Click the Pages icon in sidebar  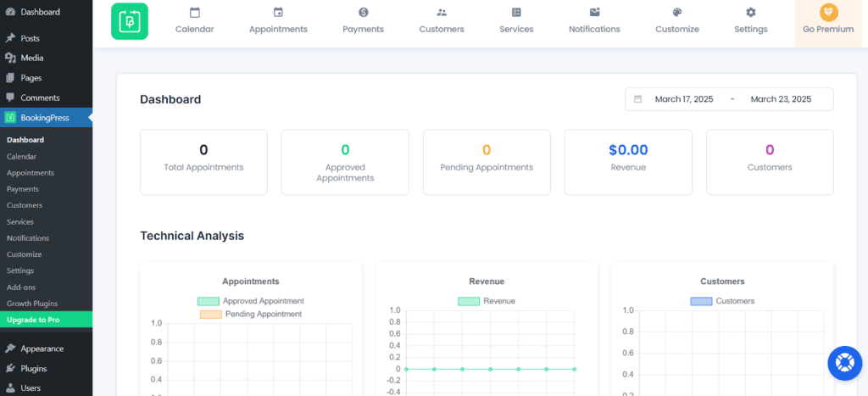pyautogui.click(x=10, y=78)
